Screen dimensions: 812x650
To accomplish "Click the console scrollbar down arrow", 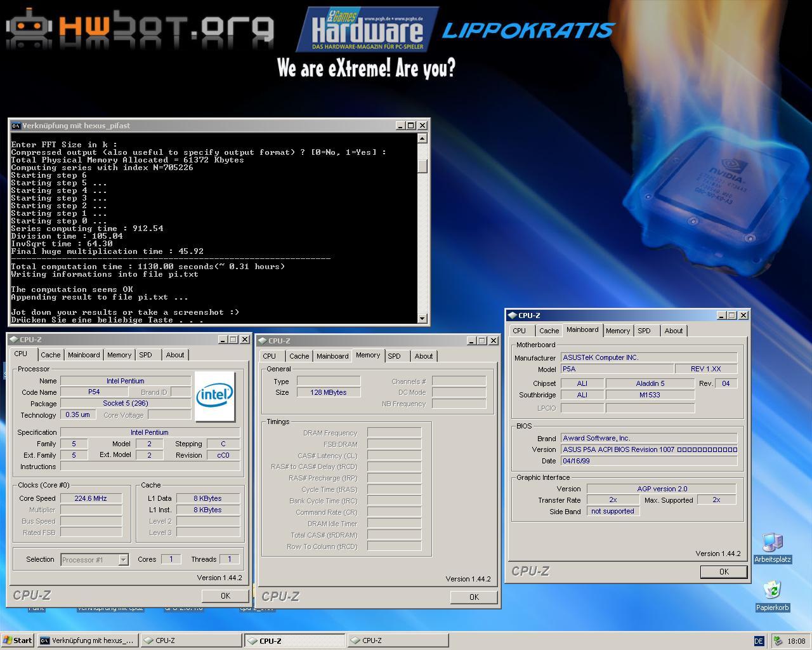I will click(422, 318).
